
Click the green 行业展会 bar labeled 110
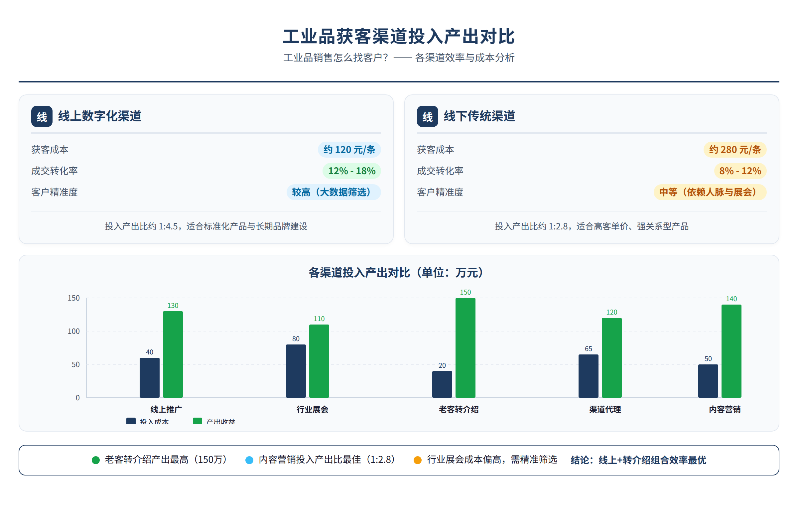[319, 361]
